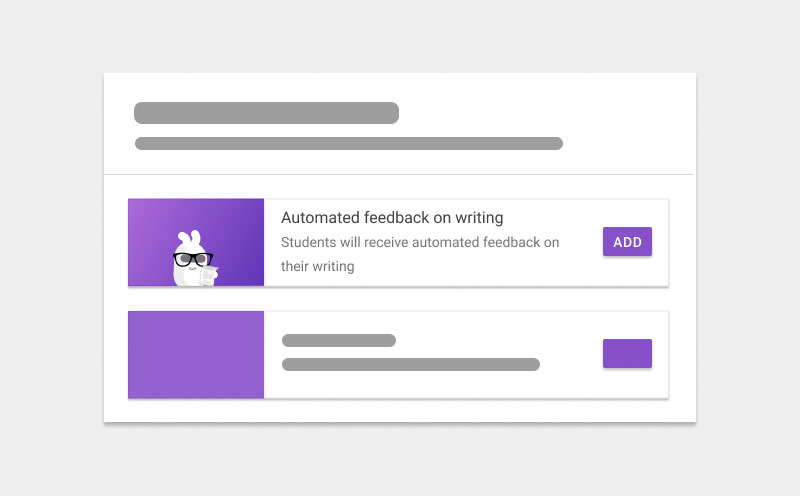This screenshot has height=496, width=800.
Task: Click the white dialog margin below the second card
Action: click(400, 410)
